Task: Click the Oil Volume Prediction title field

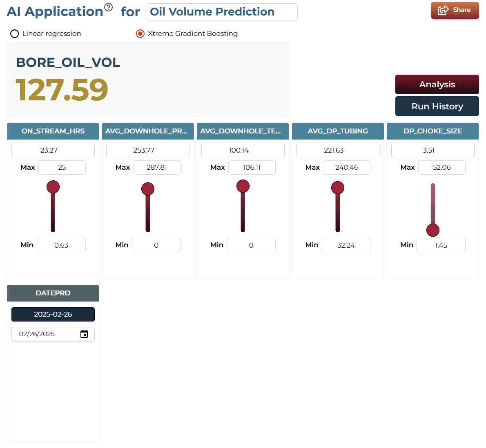Action: [222, 12]
